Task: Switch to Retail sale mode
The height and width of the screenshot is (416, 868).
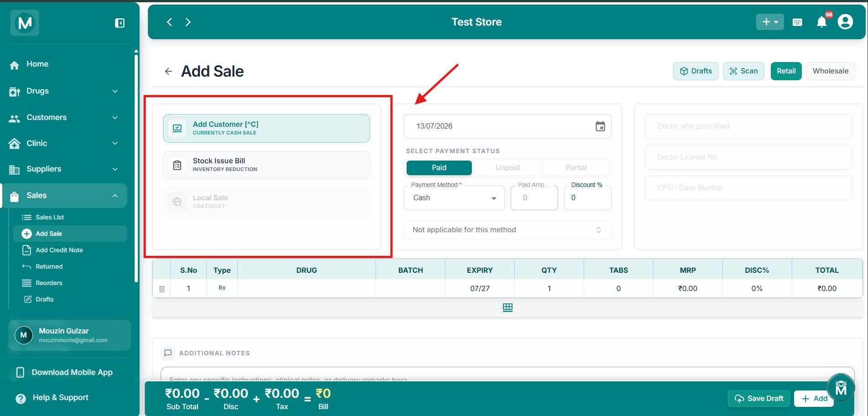Action: point(786,71)
